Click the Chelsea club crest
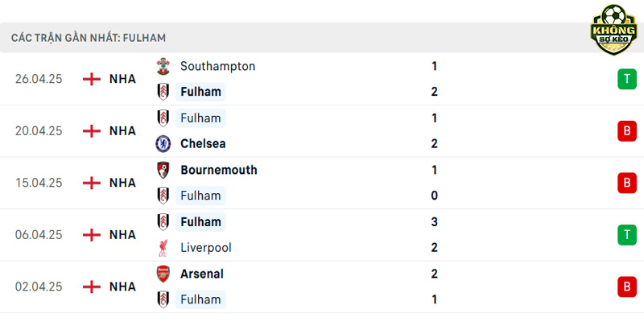Screen dimensions: 644x322 [x=163, y=144]
